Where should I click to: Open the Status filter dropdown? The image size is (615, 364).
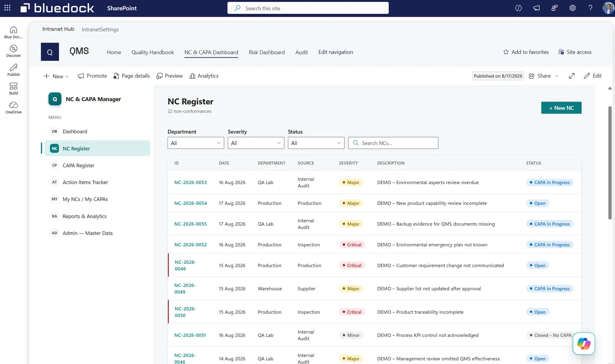[316, 143]
